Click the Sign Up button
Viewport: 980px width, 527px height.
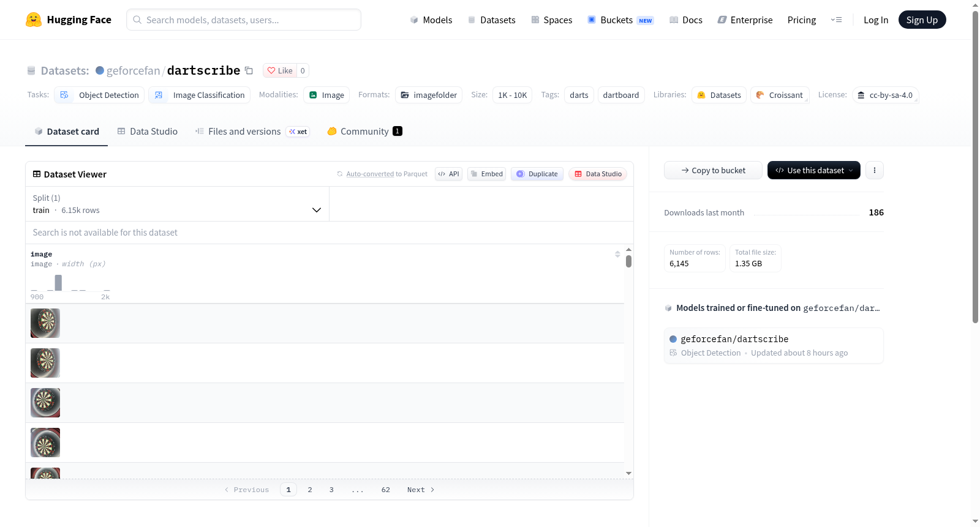click(x=922, y=20)
